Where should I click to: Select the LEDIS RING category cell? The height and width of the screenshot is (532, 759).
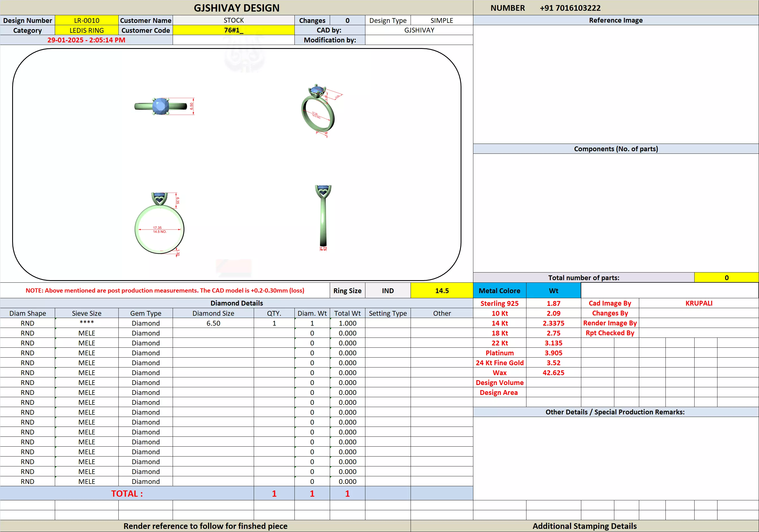[x=87, y=31]
